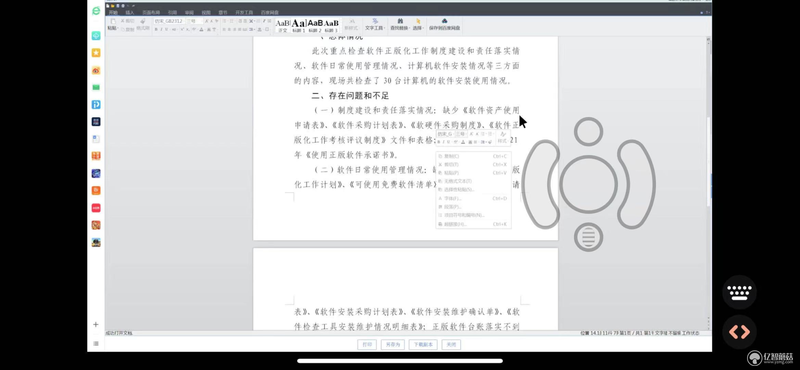Click the 粘贴 paste icon in ribbon

point(113,24)
